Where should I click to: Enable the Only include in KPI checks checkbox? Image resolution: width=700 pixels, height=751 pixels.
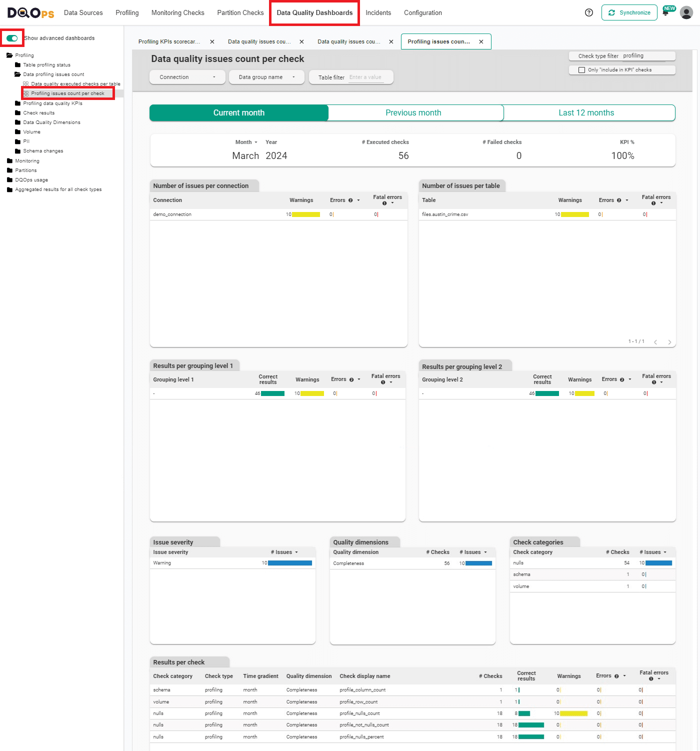[581, 69]
